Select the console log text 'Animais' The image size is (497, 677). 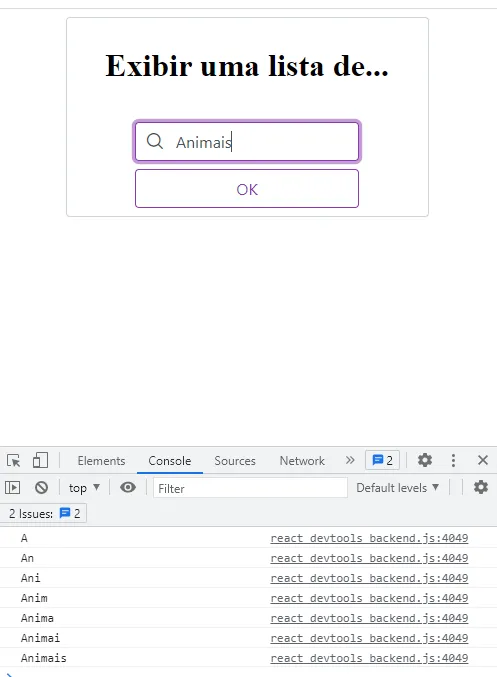click(x=44, y=658)
